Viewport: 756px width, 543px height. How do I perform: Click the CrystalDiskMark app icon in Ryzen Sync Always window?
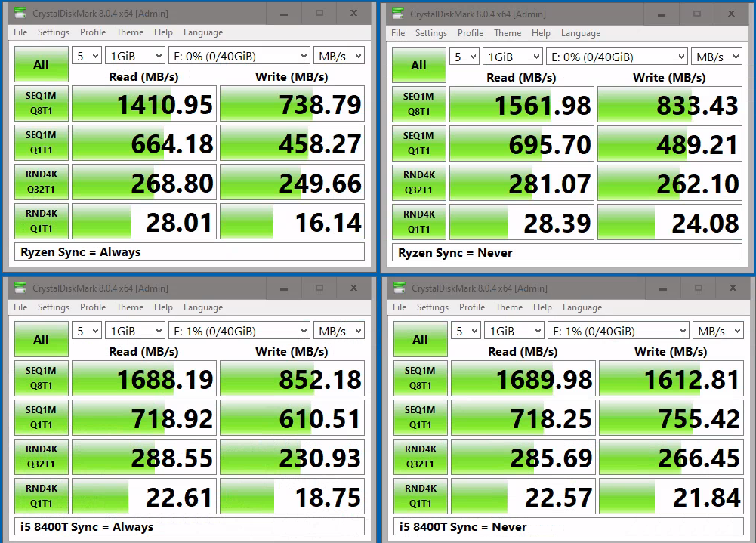(x=20, y=13)
